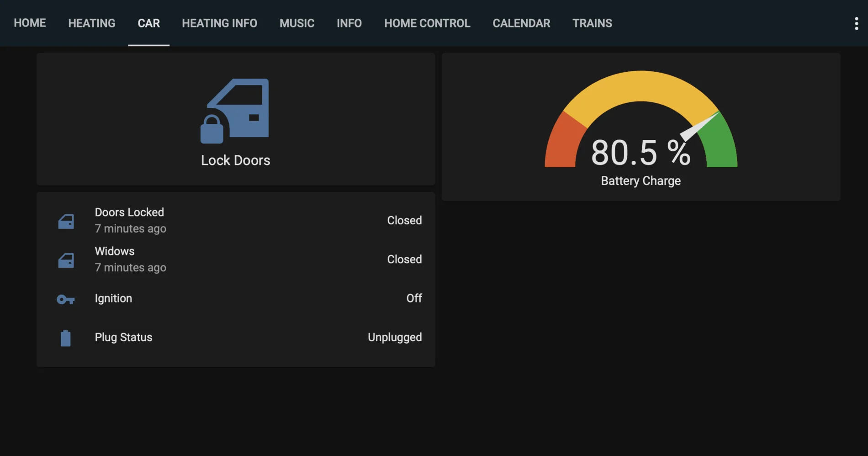Click the battery gauge needle
The image size is (868, 456).
click(698, 127)
